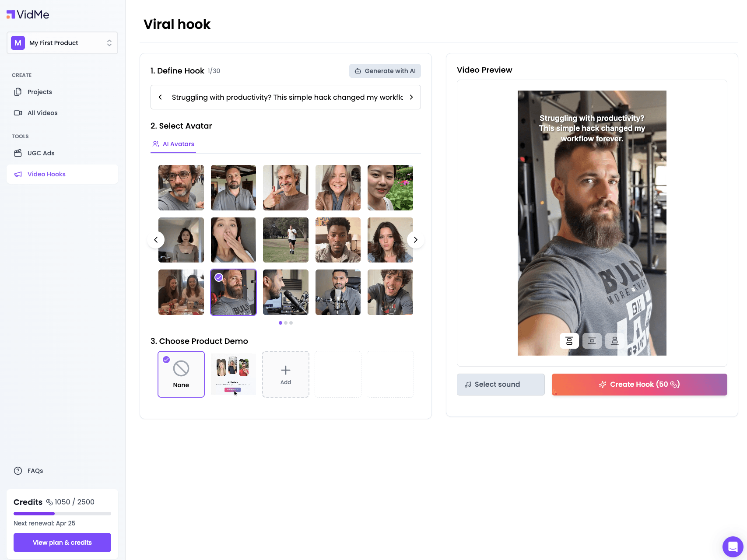
Task: Add a new product demo
Action: coord(285,374)
